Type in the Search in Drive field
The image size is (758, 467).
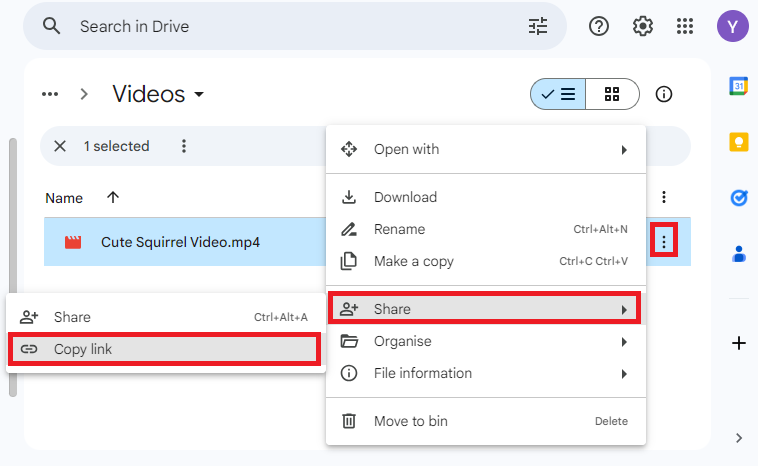[295, 26]
